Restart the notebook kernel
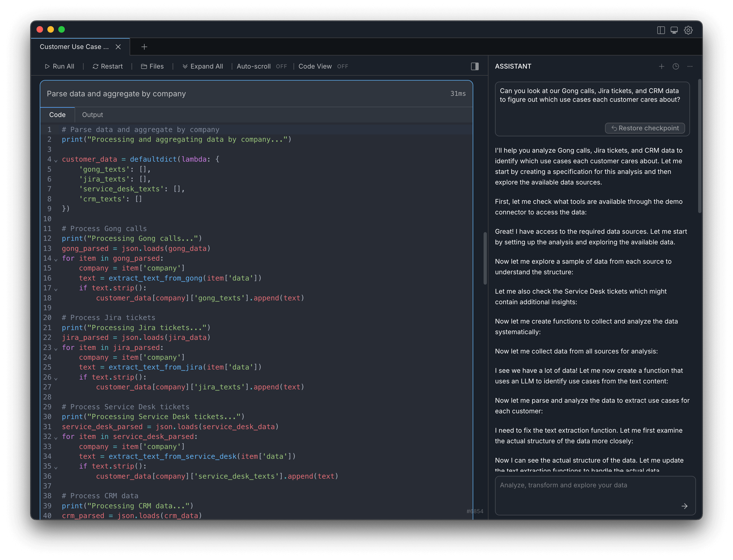Screen dimensions: 733x560 point(107,66)
